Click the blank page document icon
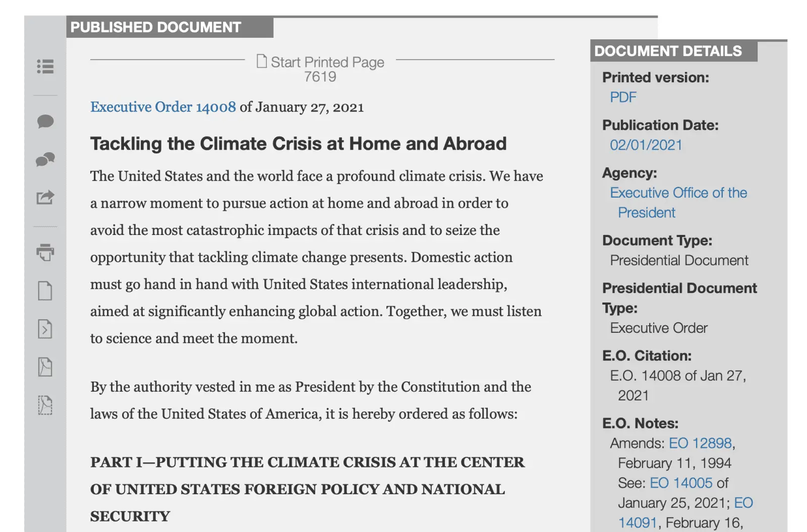The width and height of the screenshot is (807, 532). pyautogui.click(x=45, y=290)
